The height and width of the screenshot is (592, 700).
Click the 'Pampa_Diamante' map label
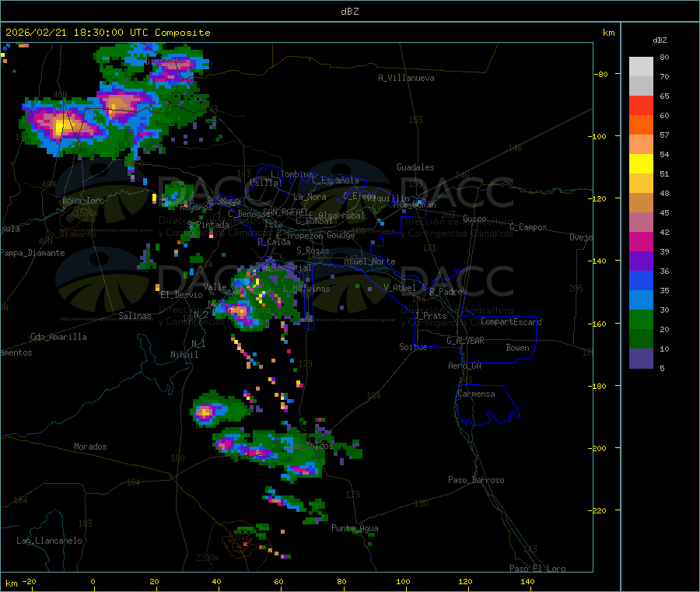(x=33, y=253)
